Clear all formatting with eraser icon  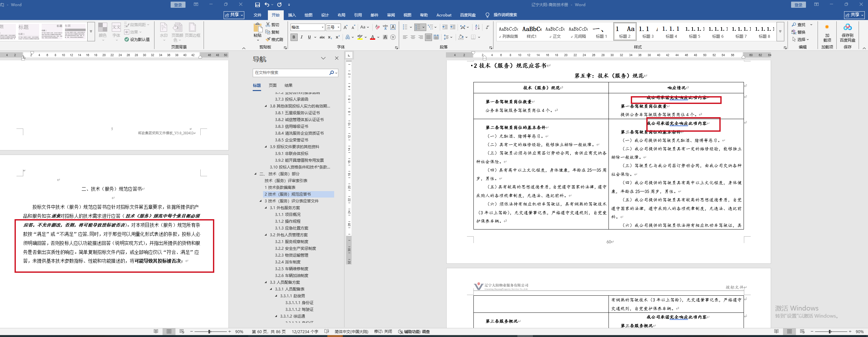tap(377, 27)
